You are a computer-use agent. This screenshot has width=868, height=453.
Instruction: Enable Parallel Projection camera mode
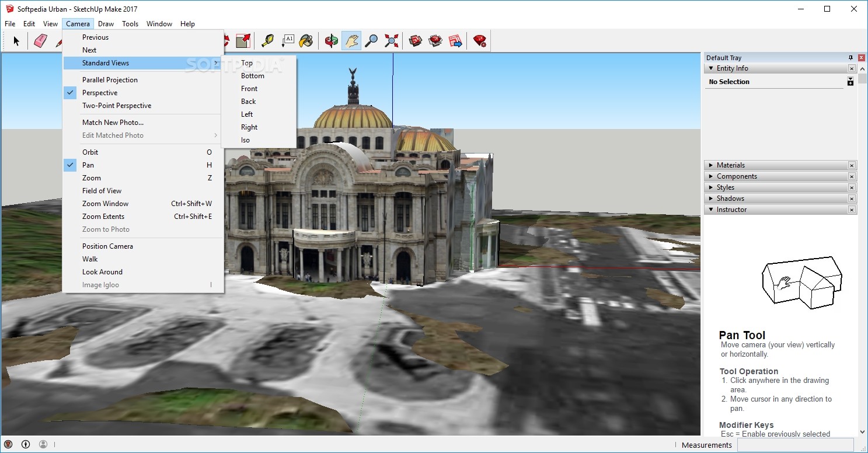pos(143,80)
